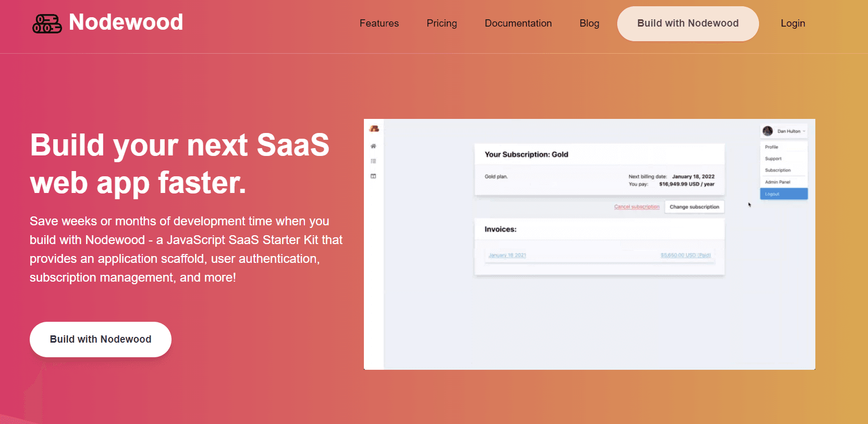Click the demo app preview image
Image resolution: width=868 pixels, height=424 pixels.
point(590,244)
